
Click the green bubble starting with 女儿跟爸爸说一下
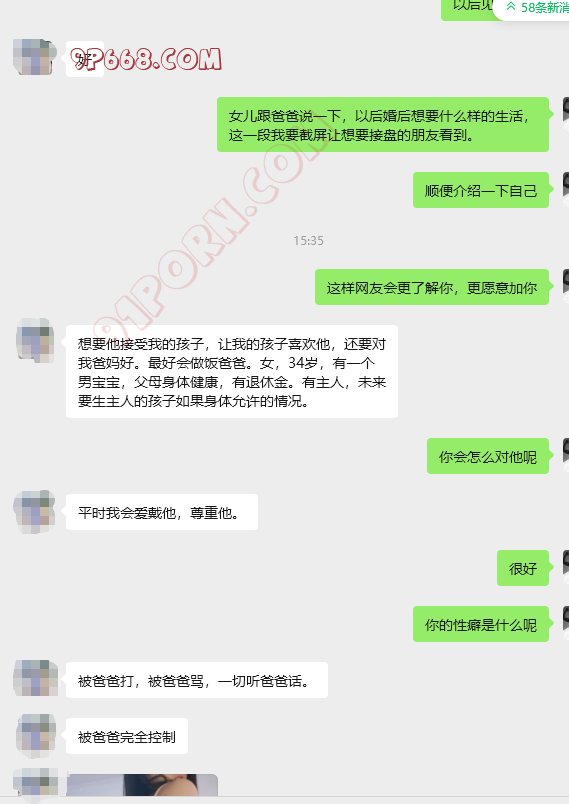pyautogui.click(x=383, y=125)
